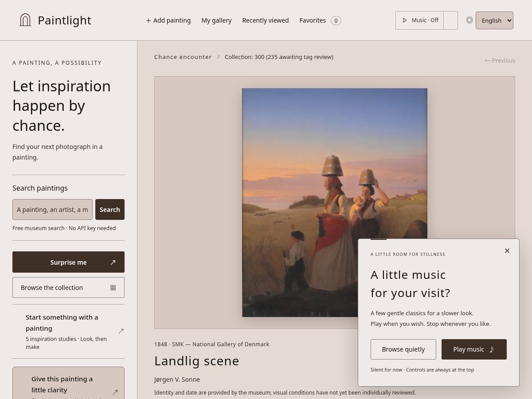Screen dimensions: 532x399
Task: Click the dark Search button
Action: click(110, 209)
